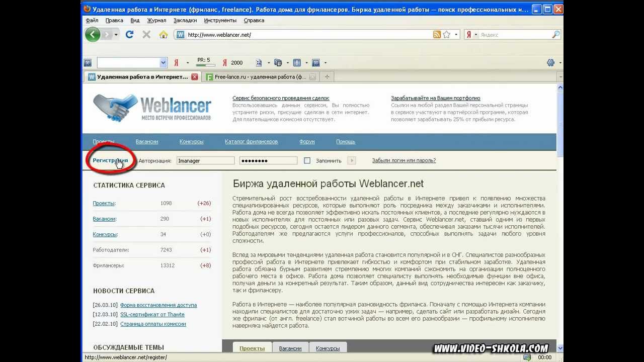Tick the Запомнить checkbox
Image resolution: width=644 pixels, height=362 pixels.
click(x=307, y=160)
